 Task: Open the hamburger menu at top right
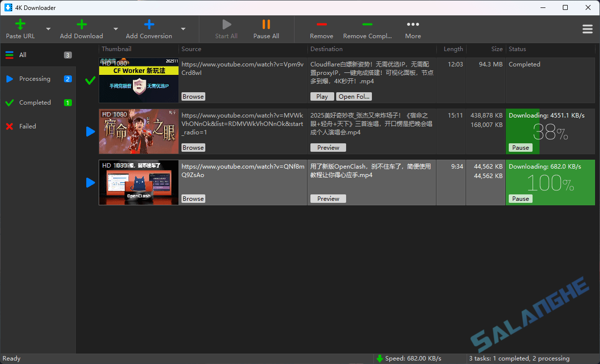(588, 29)
